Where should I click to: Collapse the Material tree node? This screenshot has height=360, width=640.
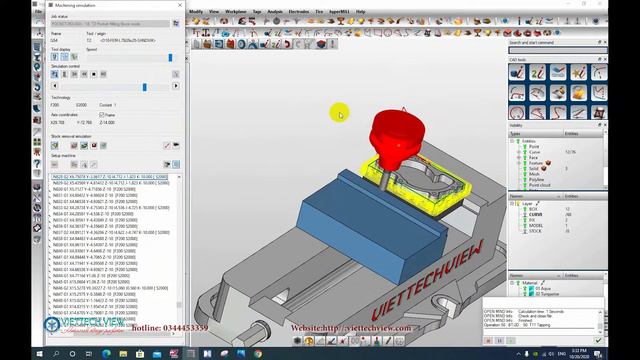[x=512, y=283]
